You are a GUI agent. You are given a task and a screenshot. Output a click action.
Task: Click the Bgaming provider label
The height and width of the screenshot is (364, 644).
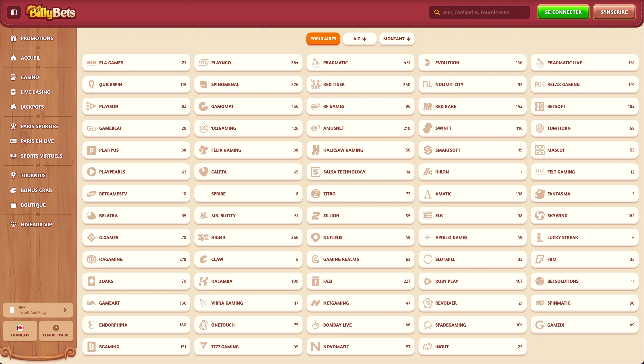pyautogui.click(x=109, y=347)
